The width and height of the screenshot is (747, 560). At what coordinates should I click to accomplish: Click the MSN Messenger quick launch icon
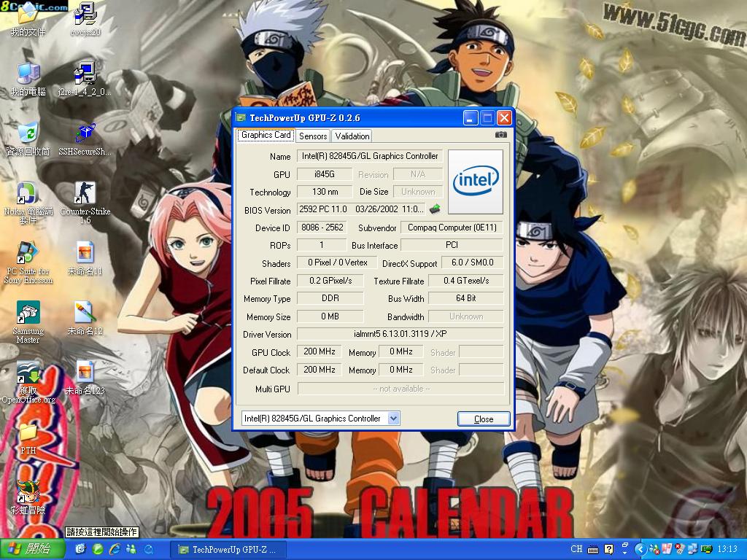pyautogui.click(x=131, y=549)
